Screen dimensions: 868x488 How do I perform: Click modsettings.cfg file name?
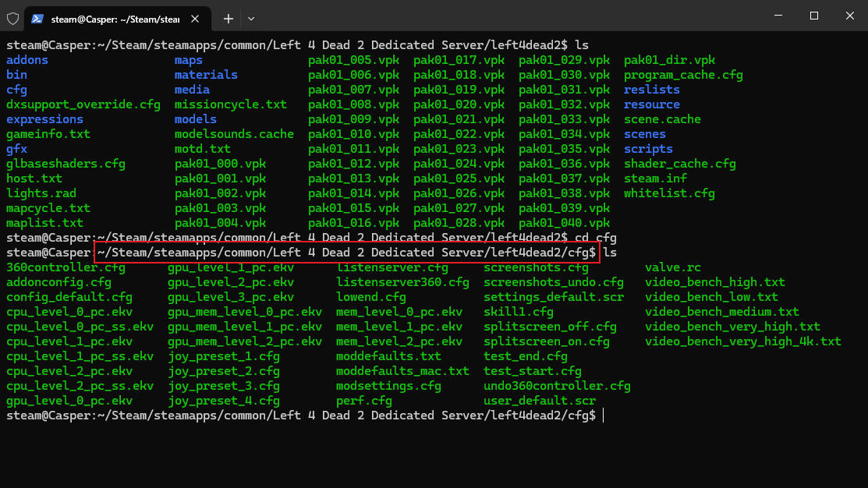(388, 386)
